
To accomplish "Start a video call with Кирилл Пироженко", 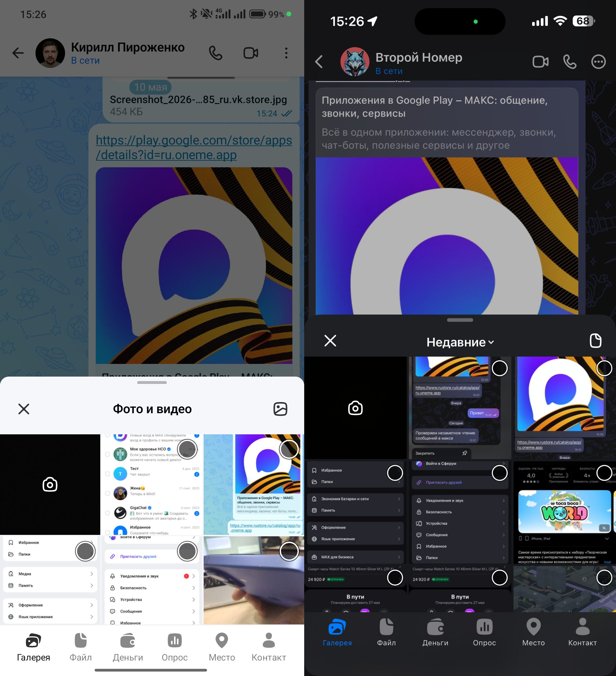I will click(250, 53).
